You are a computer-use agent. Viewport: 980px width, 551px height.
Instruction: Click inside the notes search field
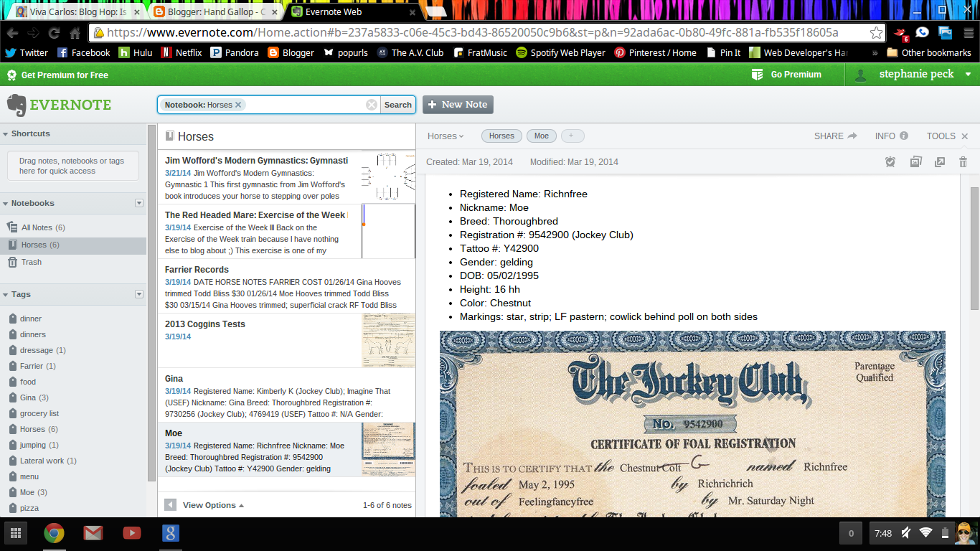tap(305, 105)
